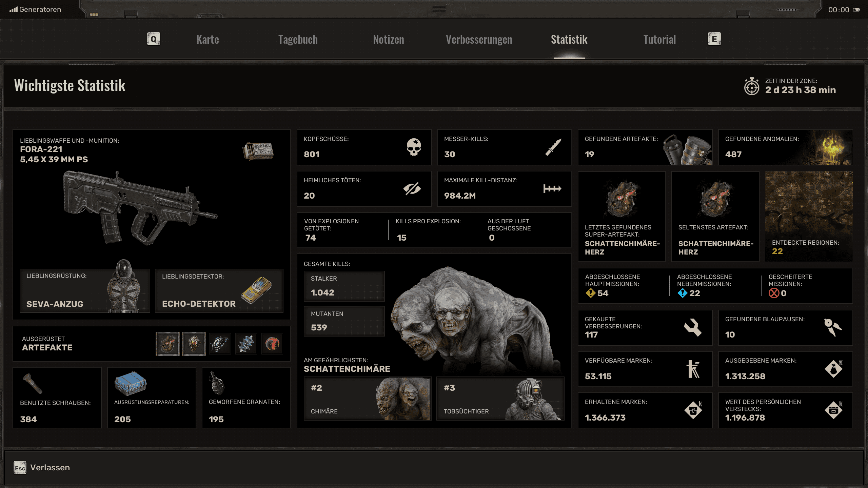Screen dimensions: 868x488
Task: Click the #2 Chimäre mutant card
Action: click(x=368, y=399)
